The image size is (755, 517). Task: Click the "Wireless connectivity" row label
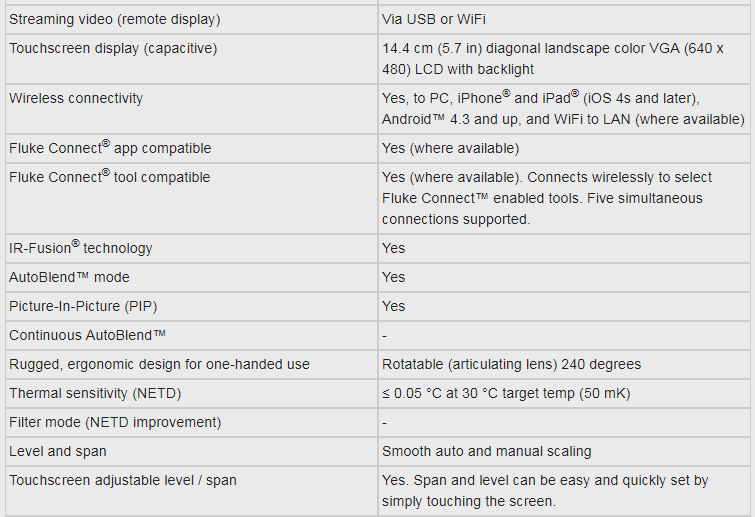pyautogui.click(x=76, y=98)
